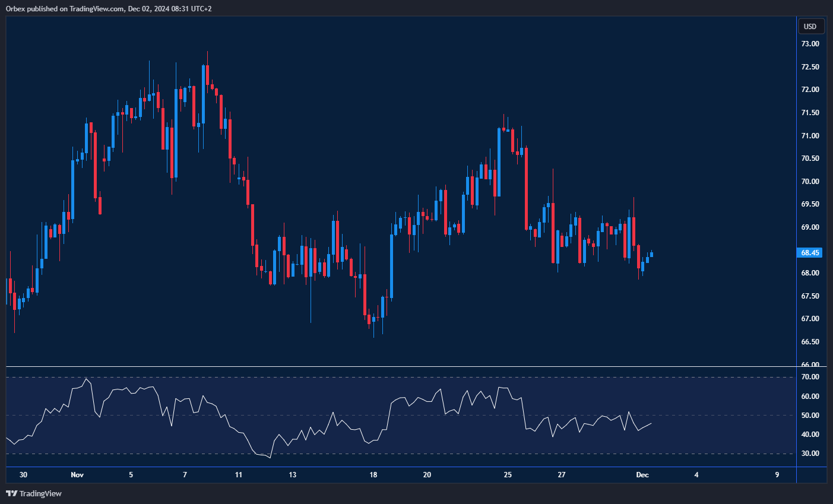833x504 pixels.
Task: Click the RSI 70.00 overbought scale label
Action: pyautogui.click(x=810, y=377)
